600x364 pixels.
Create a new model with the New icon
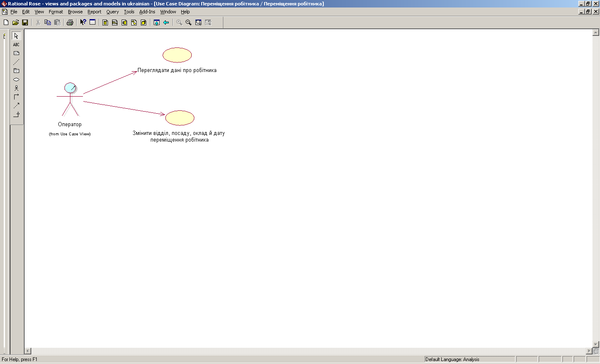pos(6,22)
